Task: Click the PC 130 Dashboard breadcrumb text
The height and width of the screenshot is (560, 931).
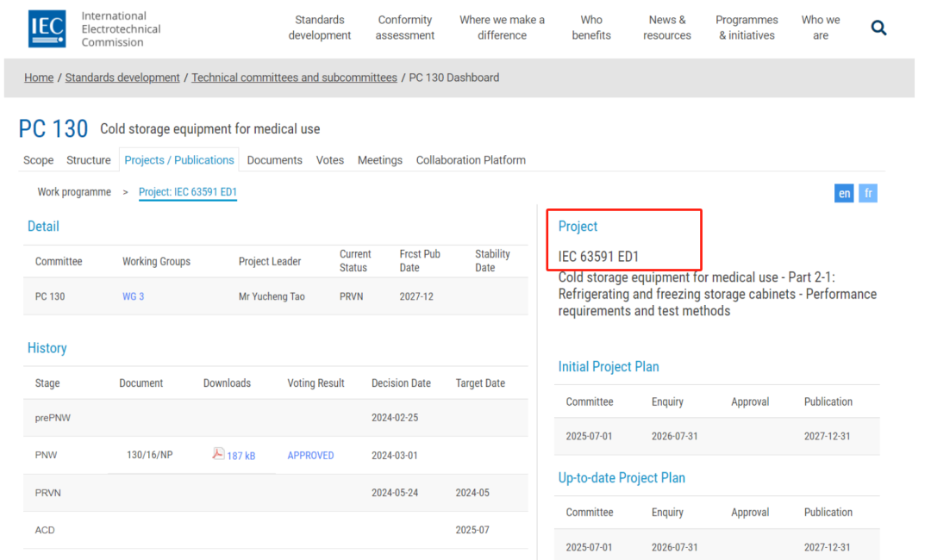Action: click(454, 78)
